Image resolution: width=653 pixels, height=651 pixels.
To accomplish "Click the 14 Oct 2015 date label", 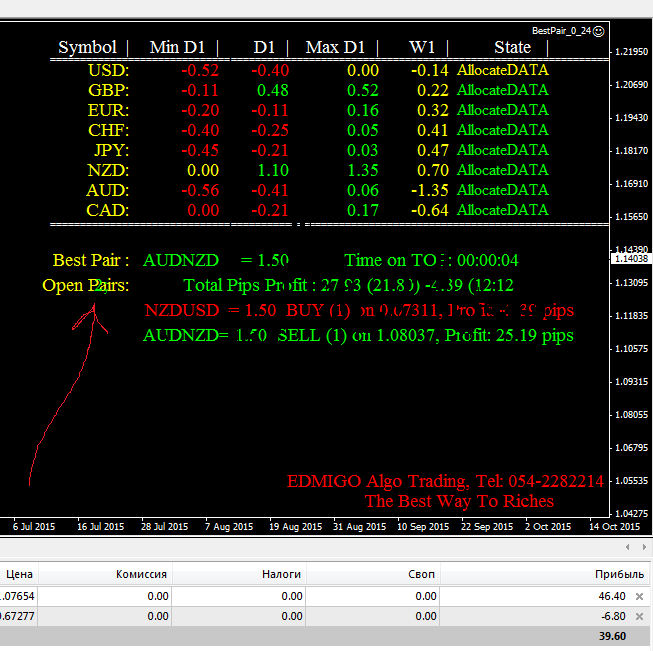I will [x=614, y=527].
